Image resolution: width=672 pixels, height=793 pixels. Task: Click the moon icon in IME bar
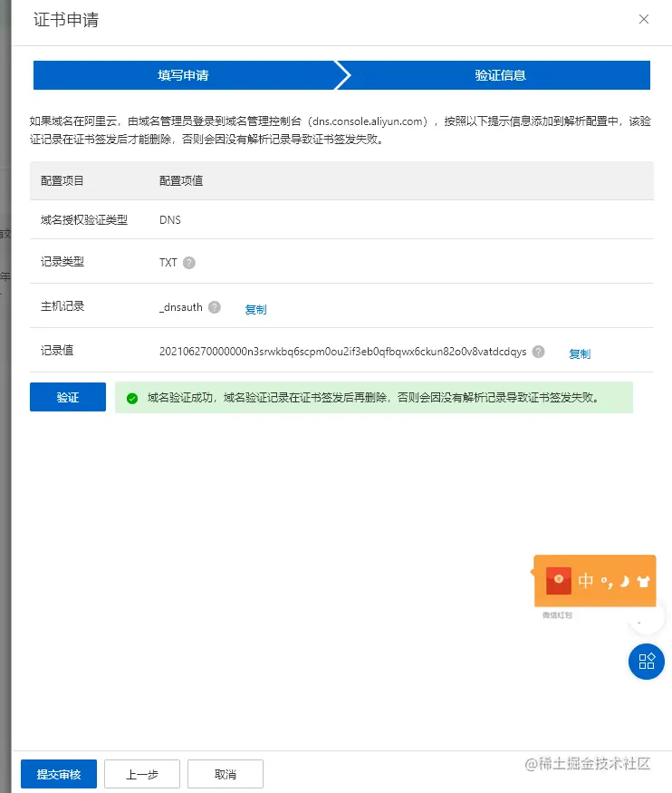coord(625,581)
